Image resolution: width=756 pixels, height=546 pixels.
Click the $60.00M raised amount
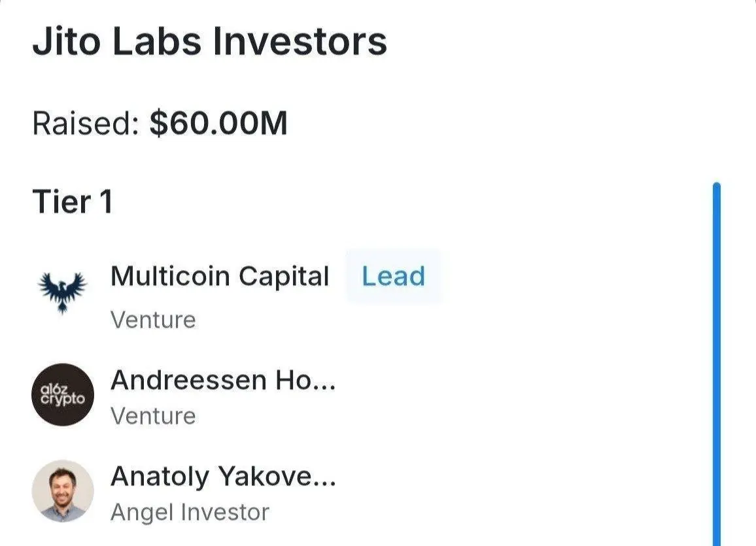(x=218, y=123)
